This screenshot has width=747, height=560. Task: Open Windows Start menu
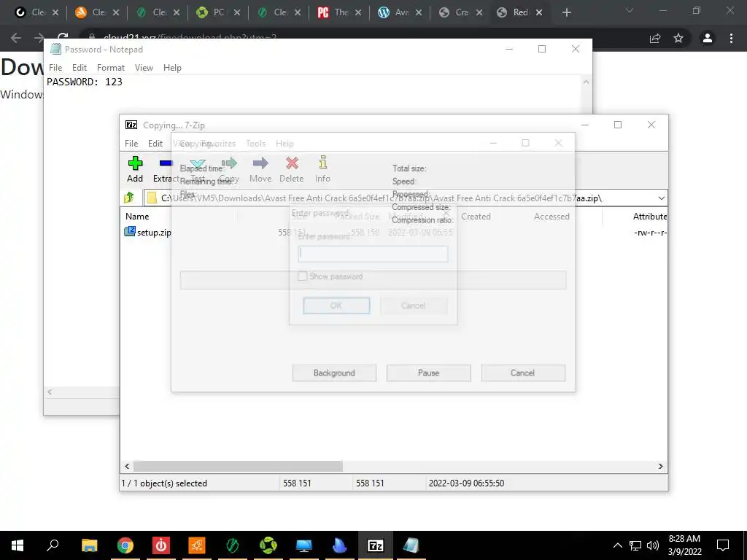18,545
